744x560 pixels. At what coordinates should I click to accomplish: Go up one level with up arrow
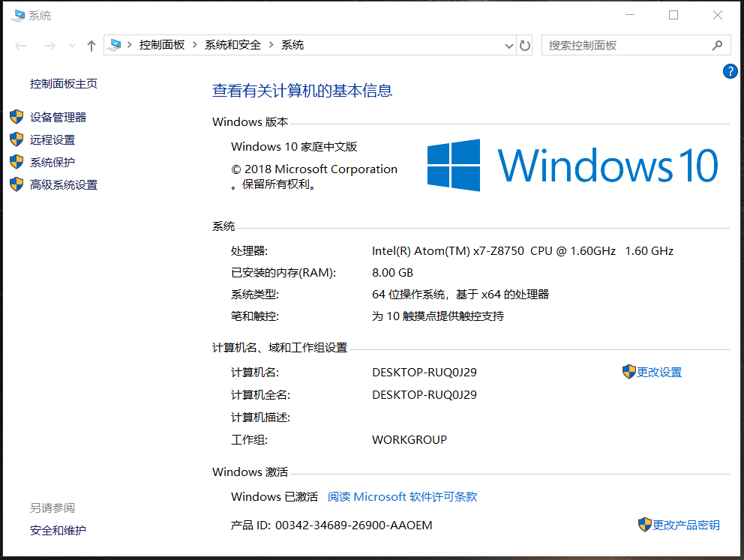(91, 46)
